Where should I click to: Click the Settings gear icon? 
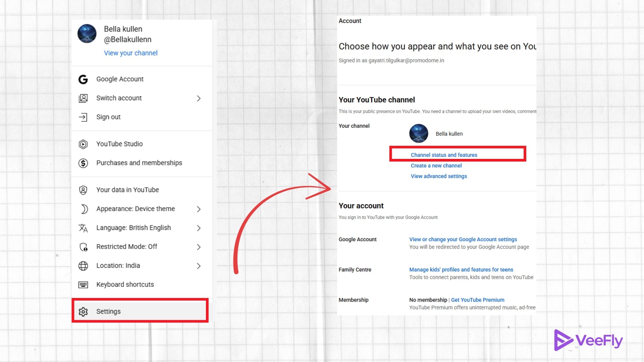click(x=83, y=312)
